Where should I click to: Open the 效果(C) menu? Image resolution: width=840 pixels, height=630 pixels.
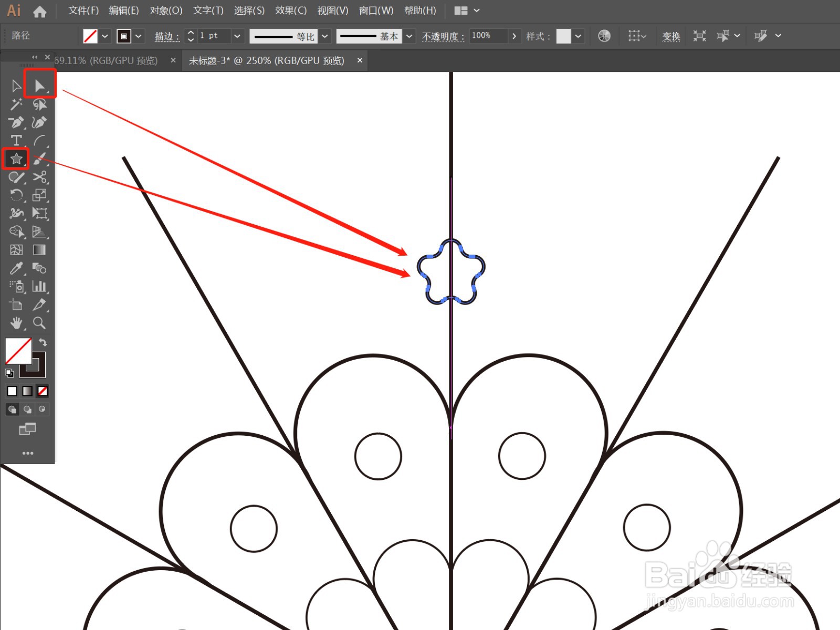point(291,10)
